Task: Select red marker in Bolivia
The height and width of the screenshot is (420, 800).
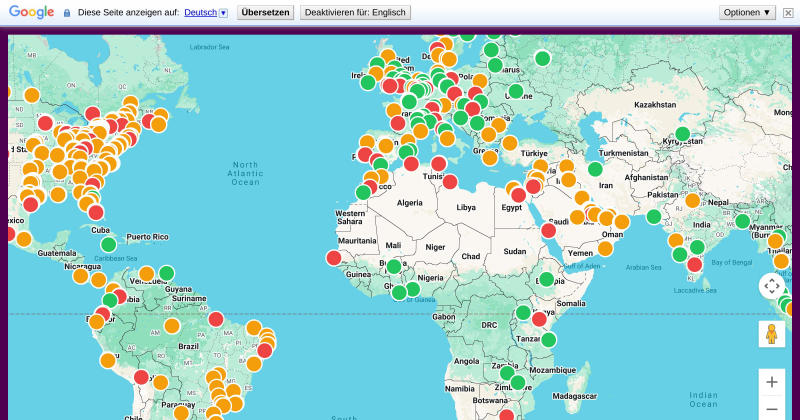Action: [141, 377]
